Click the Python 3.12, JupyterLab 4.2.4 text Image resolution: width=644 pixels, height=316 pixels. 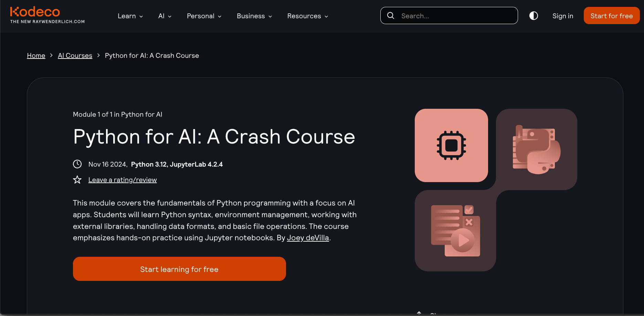(177, 164)
